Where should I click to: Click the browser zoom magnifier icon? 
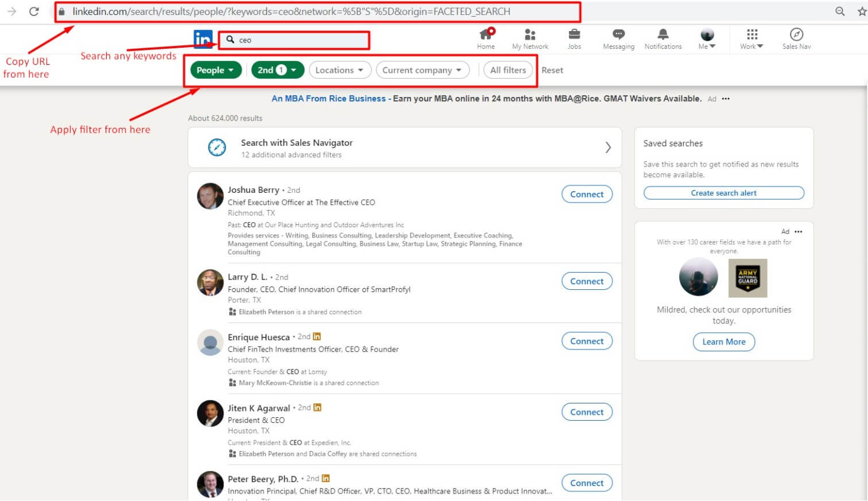[x=840, y=11]
